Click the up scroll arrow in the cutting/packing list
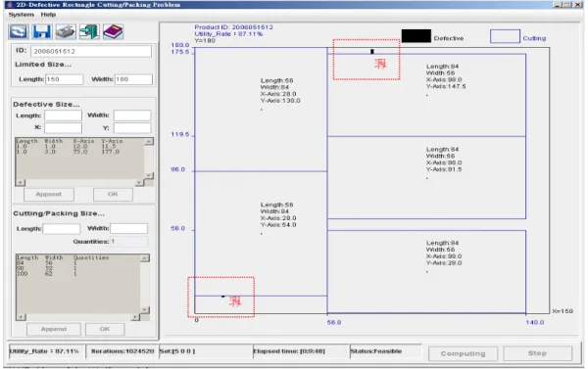The height and width of the screenshot is (369, 588). coord(145,258)
